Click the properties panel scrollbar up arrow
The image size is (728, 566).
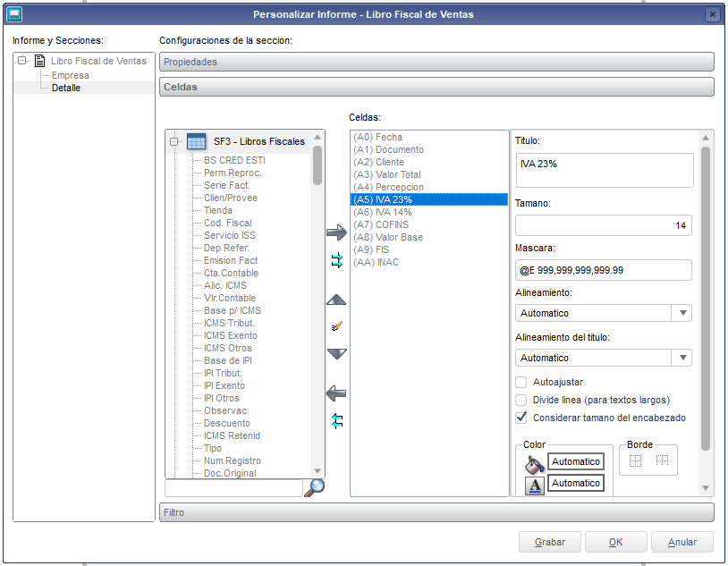(706, 138)
